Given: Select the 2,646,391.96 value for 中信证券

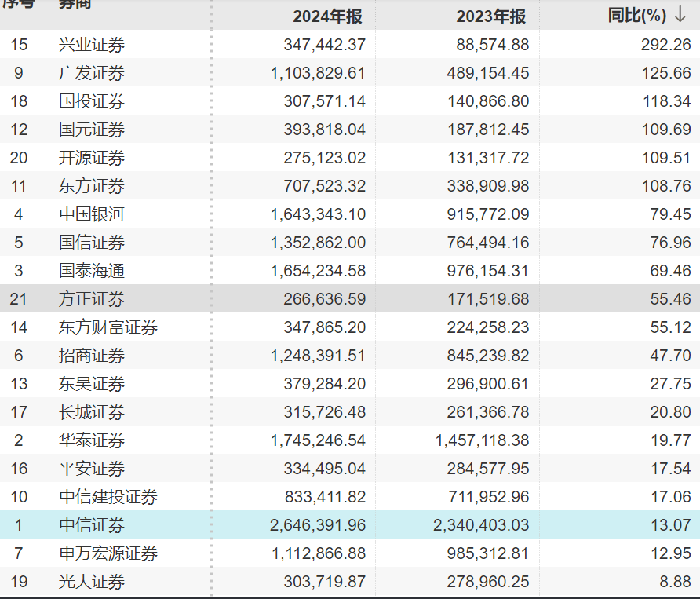Looking at the screenshot, I should [318, 525].
